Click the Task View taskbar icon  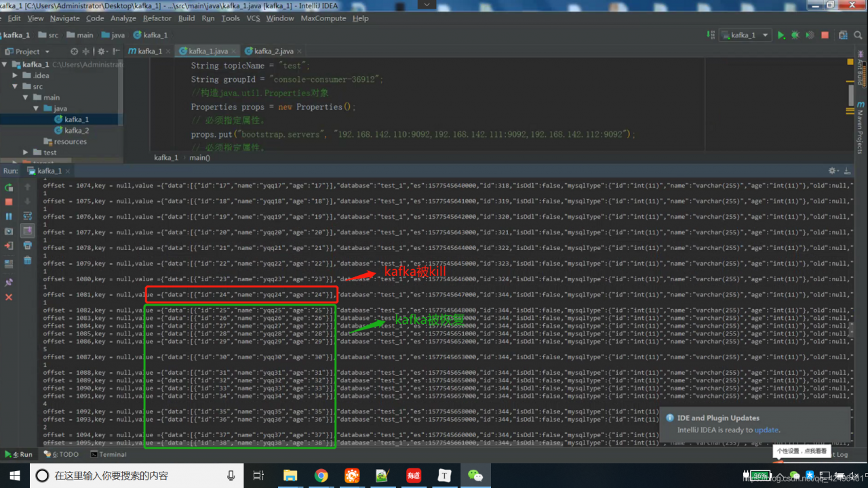point(258,476)
